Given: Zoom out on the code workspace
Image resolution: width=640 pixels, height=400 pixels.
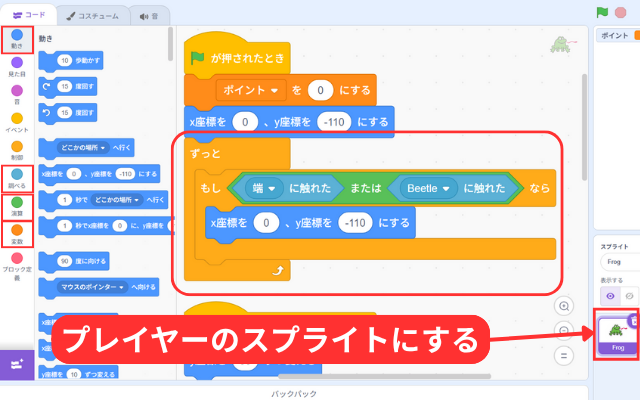Looking at the screenshot, I should tap(564, 331).
